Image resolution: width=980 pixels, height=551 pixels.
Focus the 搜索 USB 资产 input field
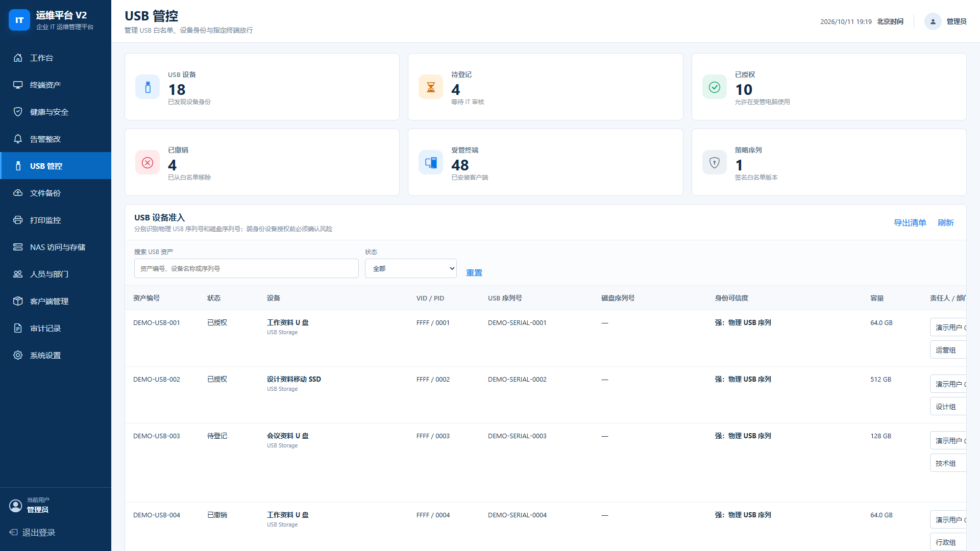tap(247, 268)
